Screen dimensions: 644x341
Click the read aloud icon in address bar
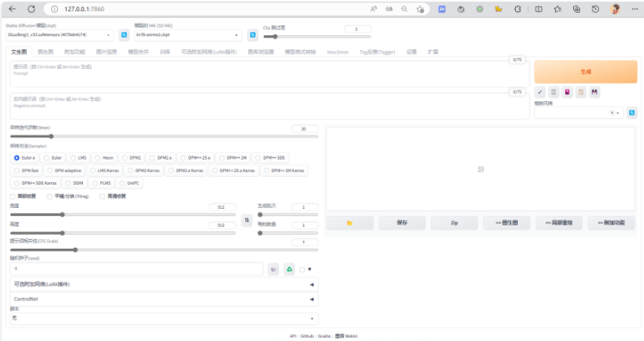click(x=373, y=9)
